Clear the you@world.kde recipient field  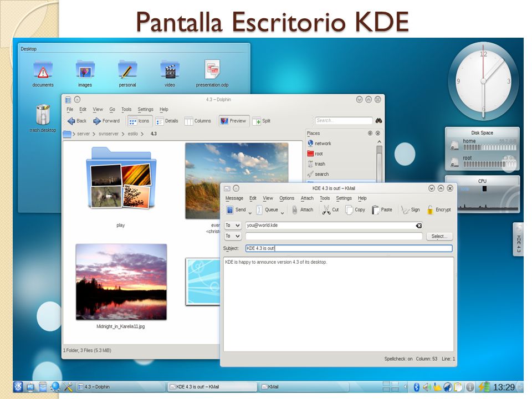point(419,226)
